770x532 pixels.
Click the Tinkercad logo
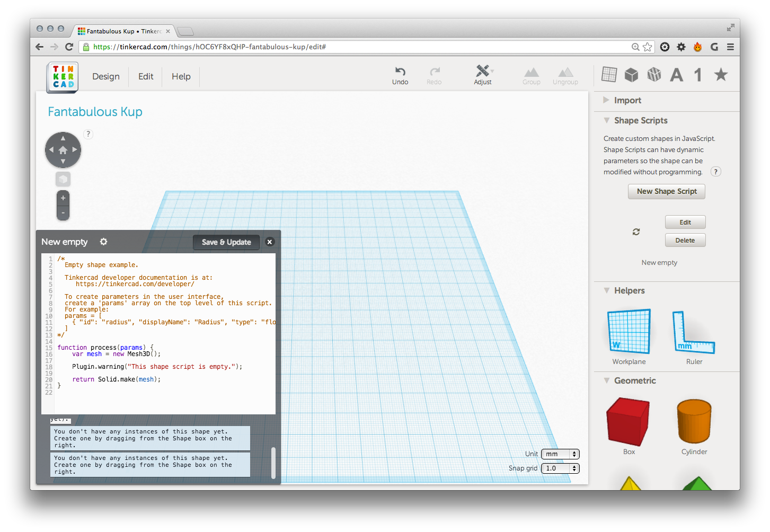coord(63,77)
